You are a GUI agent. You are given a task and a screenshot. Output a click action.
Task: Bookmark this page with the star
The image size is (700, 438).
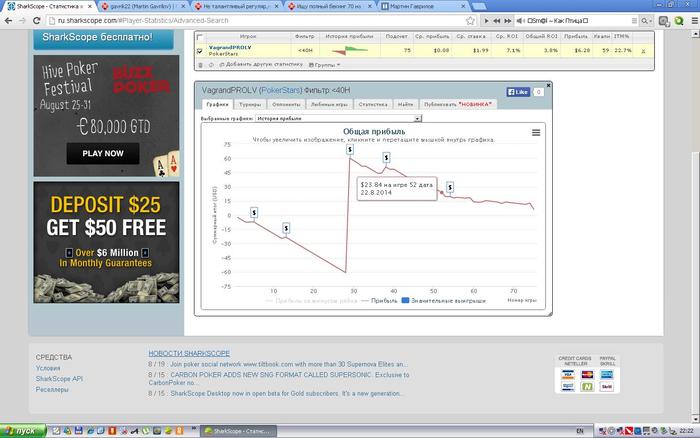[470, 21]
